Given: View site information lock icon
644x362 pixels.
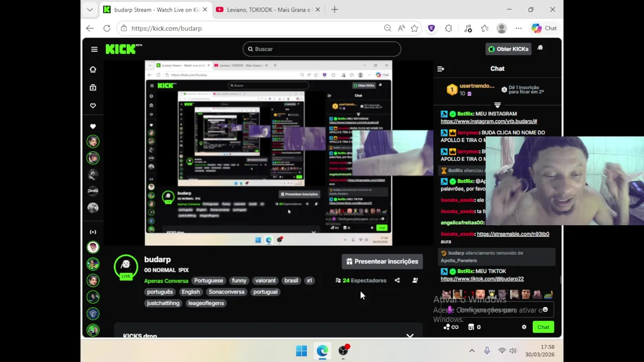Looking at the screenshot, I should (124, 28).
